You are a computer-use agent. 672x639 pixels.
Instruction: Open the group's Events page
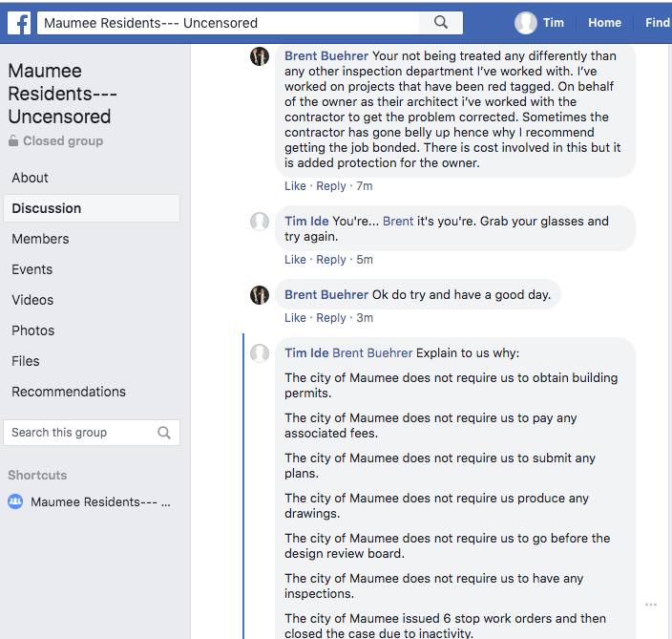pos(32,269)
